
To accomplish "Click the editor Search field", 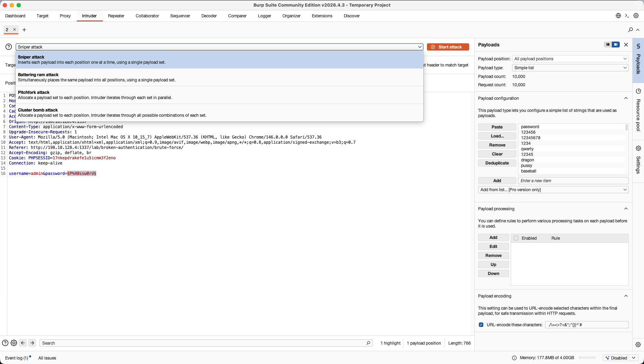I will click(206, 343).
